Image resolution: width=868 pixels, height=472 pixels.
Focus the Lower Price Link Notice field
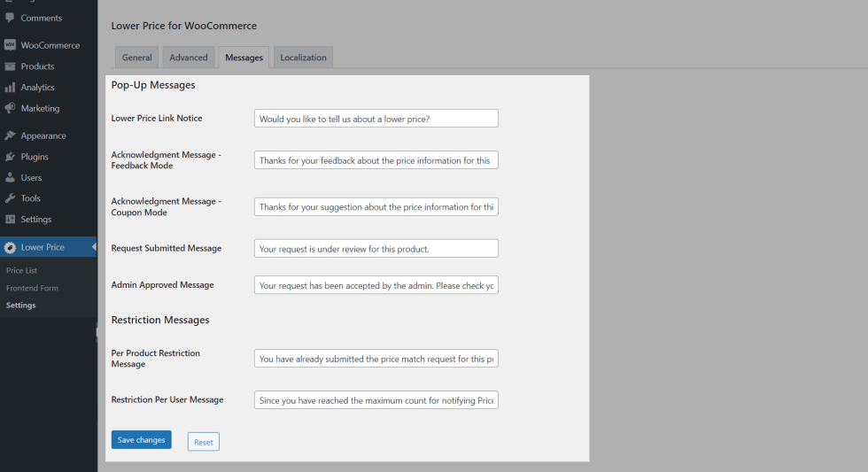tap(376, 119)
